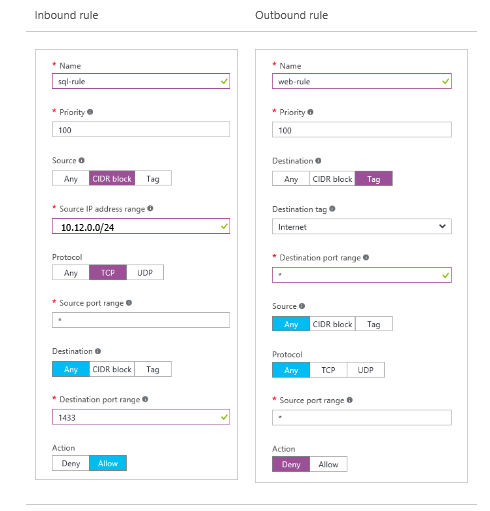The width and height of the screenshot is (490, 511).
Task: Select TCP protocol in outbound rule
Action: (x=328, y=370)
